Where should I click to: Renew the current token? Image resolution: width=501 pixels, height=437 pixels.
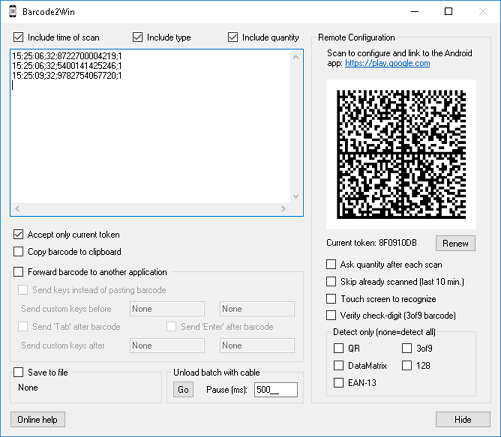tap(456, 243)
